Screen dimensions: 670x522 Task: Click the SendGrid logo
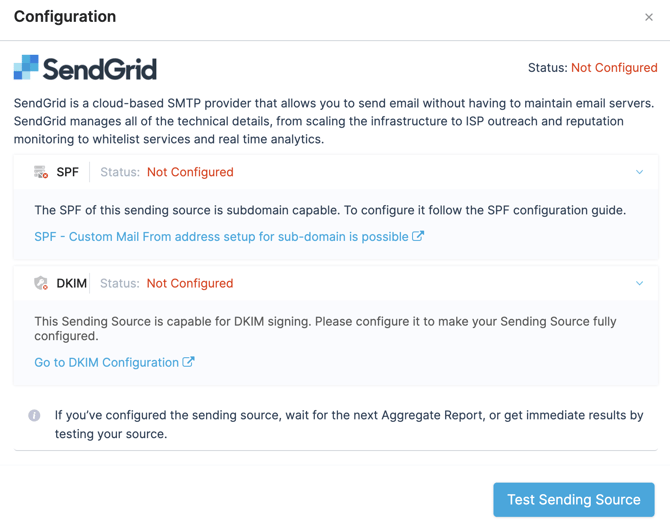(x=85, y=67)
